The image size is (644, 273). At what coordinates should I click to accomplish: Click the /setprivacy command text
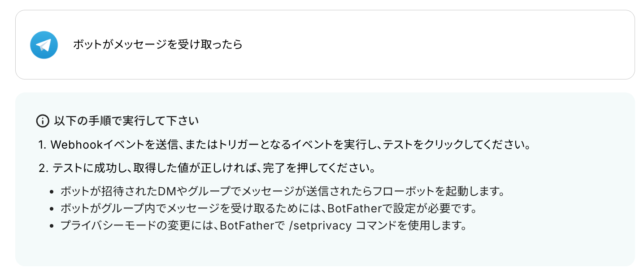pyautogui.click(x=320, y=226)
